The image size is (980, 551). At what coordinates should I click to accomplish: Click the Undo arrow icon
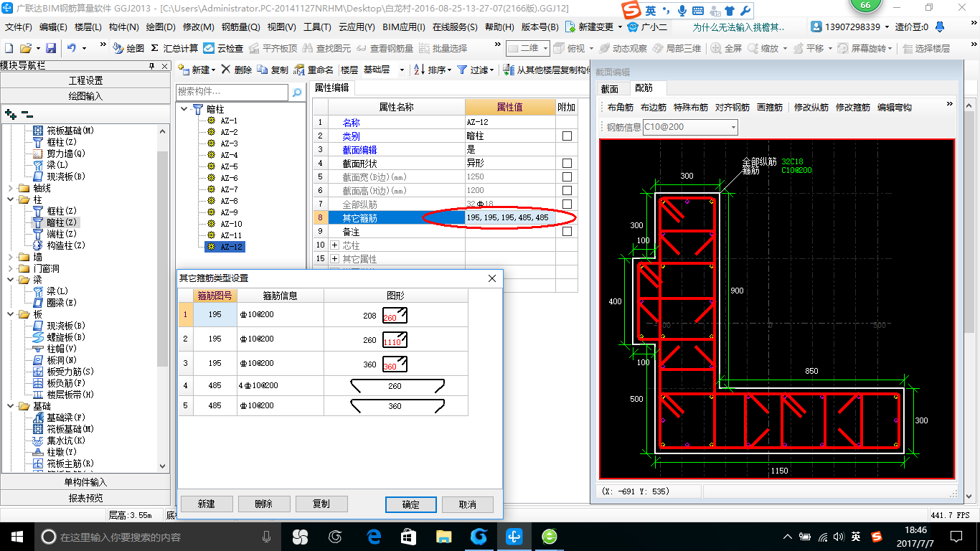pos(72,48)
